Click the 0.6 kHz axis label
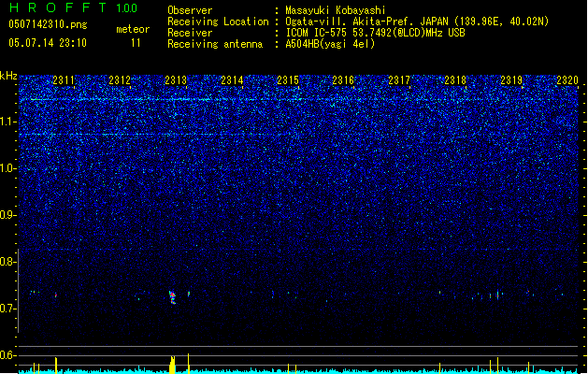The image size is (588, 374). coord(7,355)
